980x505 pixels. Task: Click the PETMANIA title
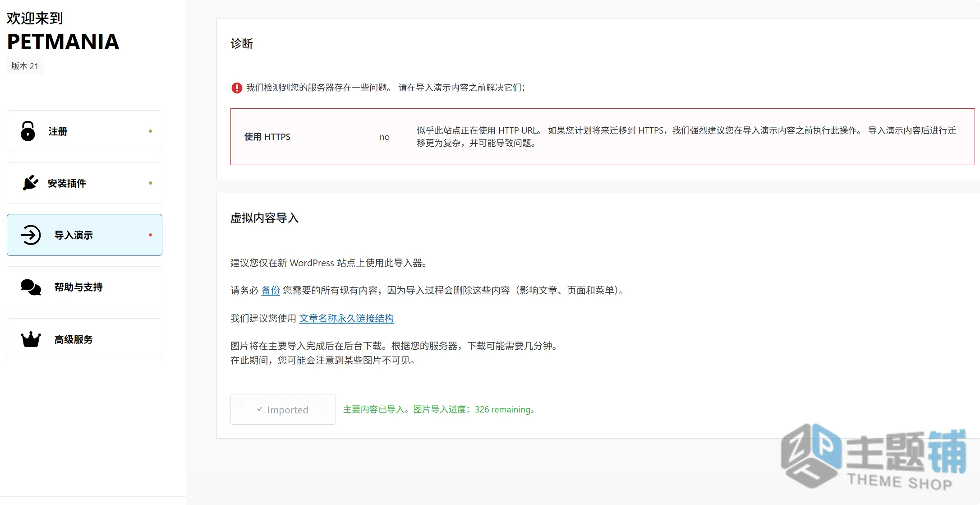click(x=63, y=42)
